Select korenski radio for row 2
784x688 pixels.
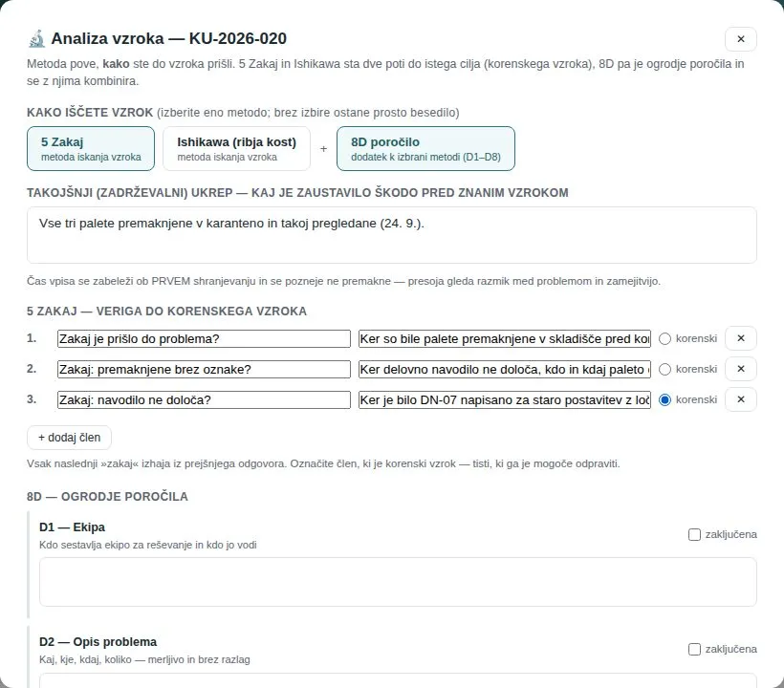point(664,369)
